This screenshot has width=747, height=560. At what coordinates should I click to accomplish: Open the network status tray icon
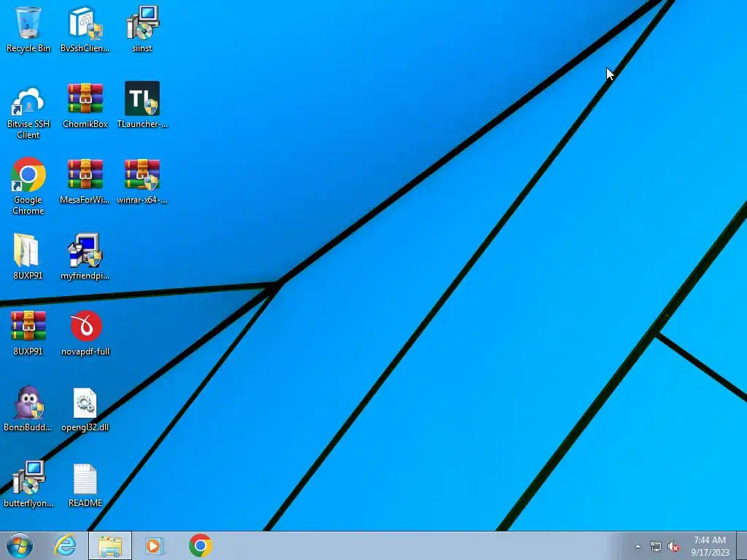click(x=656, y=546)
